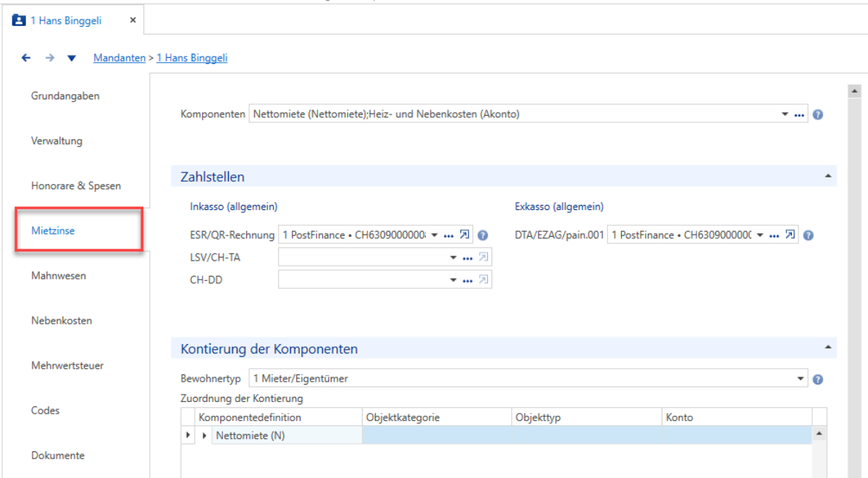Go back with the left arrow
This screenshot has height=478, width=868.
26,58
